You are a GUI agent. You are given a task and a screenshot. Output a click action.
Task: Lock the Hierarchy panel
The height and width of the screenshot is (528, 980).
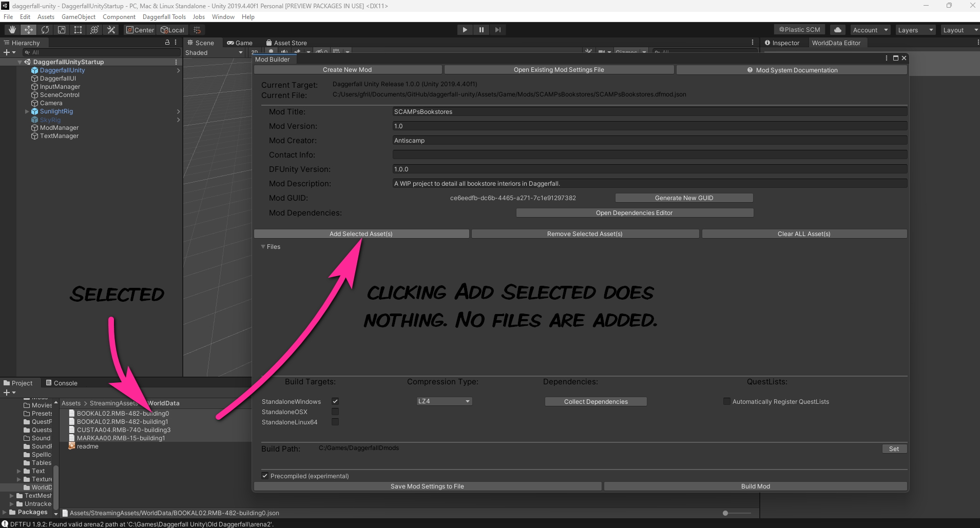point(167,43)
